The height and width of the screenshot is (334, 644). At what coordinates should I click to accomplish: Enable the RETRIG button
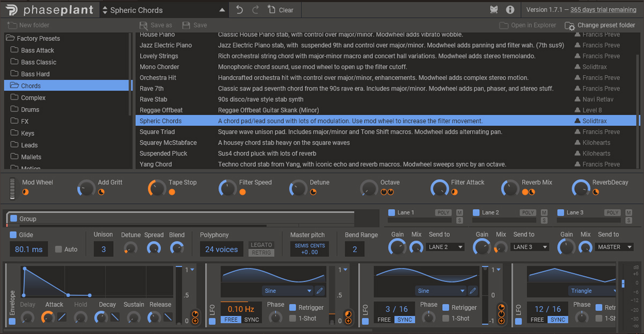[262, 253]
